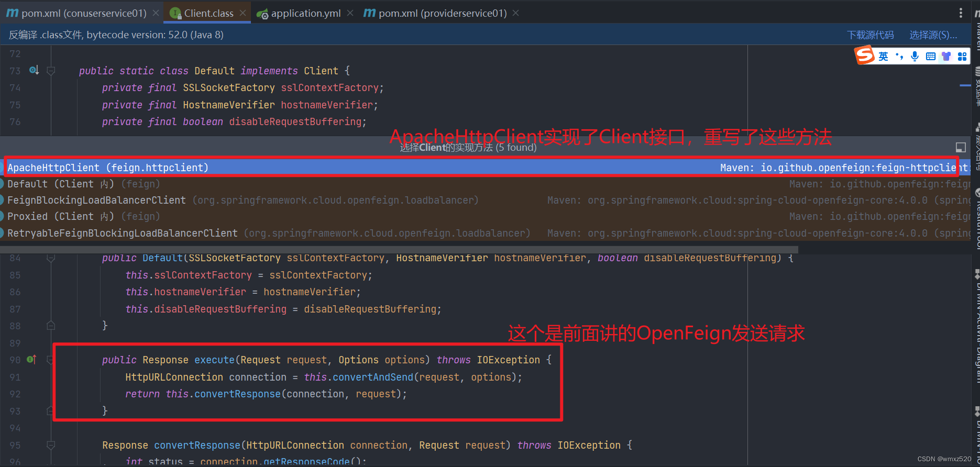Select ApacheHttpClient (feign.httpclient) implementation

coord(485,168)
